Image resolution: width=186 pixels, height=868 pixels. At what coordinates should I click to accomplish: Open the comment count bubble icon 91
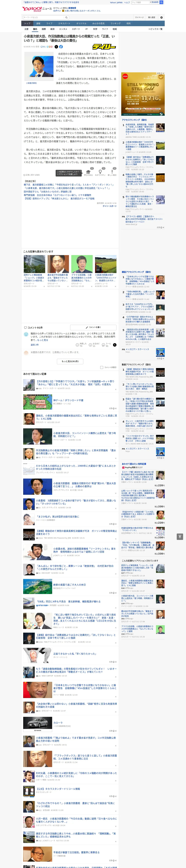tap(43, 47)
